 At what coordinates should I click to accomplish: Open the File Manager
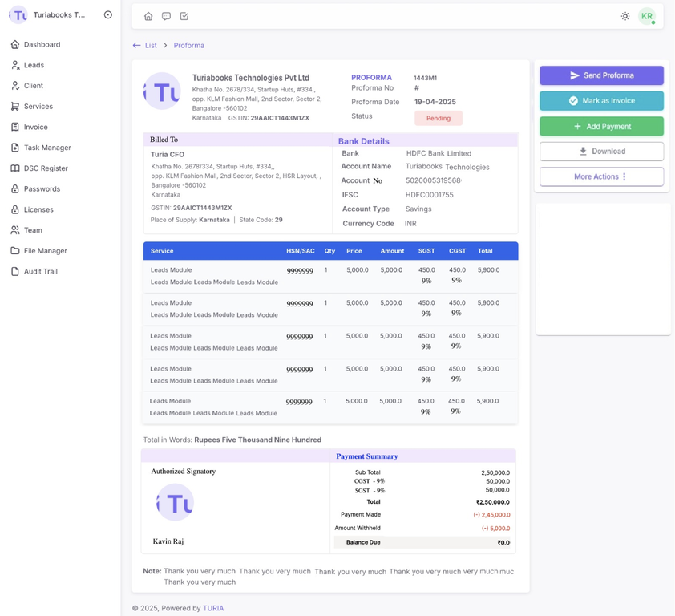coord(45,250)
